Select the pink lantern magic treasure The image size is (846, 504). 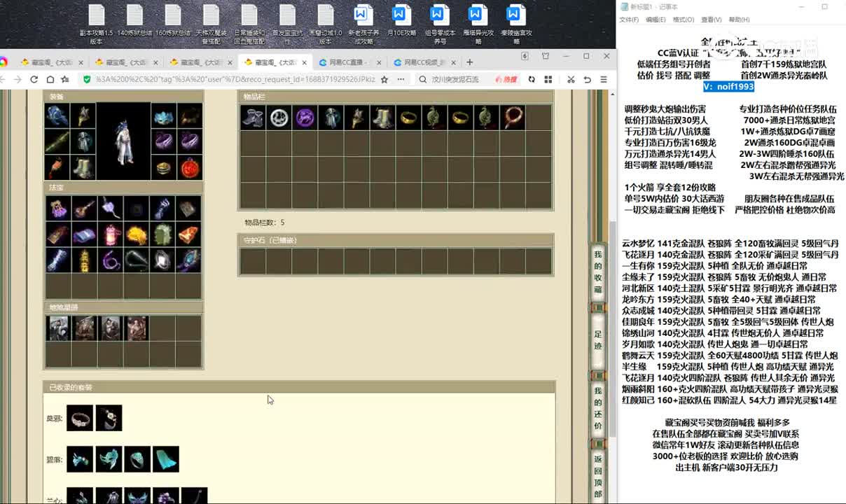(x=110, y=234)
